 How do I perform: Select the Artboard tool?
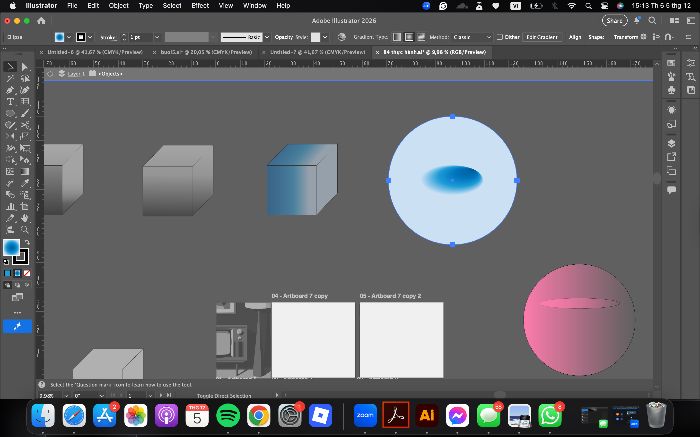(x=25, y=206)
